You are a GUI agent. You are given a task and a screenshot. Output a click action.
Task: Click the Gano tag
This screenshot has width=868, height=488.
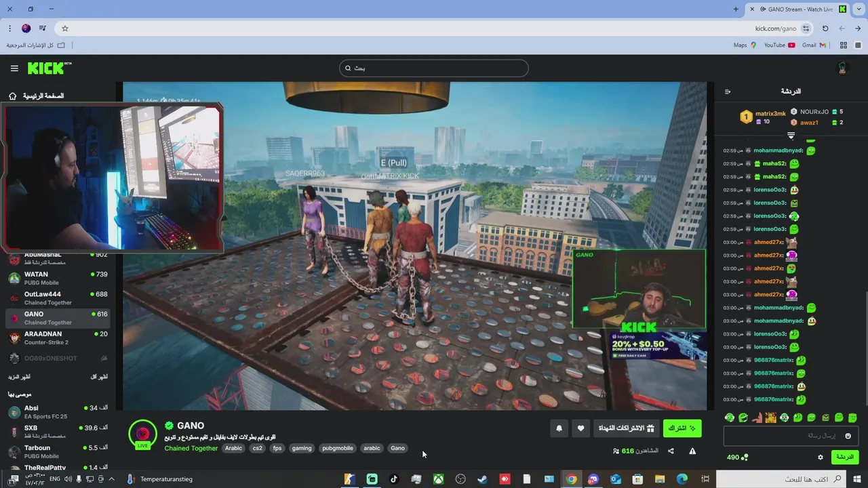point(398,448)
